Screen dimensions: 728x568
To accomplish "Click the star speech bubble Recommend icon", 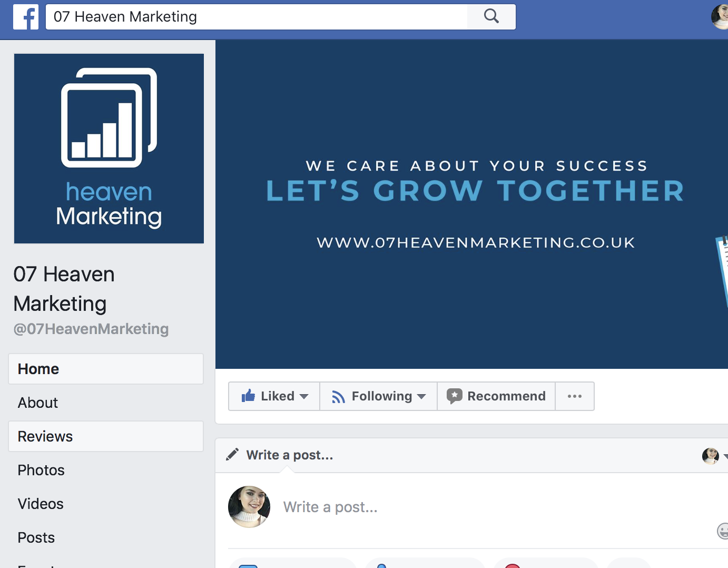I will pos(454,396).
